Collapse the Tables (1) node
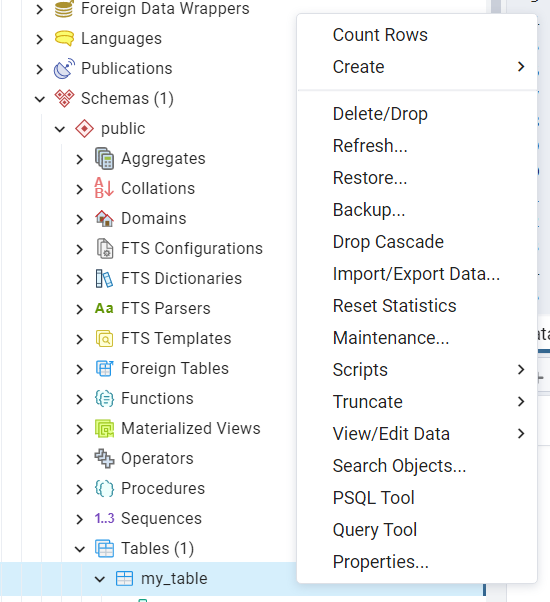 pyautogui.click(x=79, y=549)
